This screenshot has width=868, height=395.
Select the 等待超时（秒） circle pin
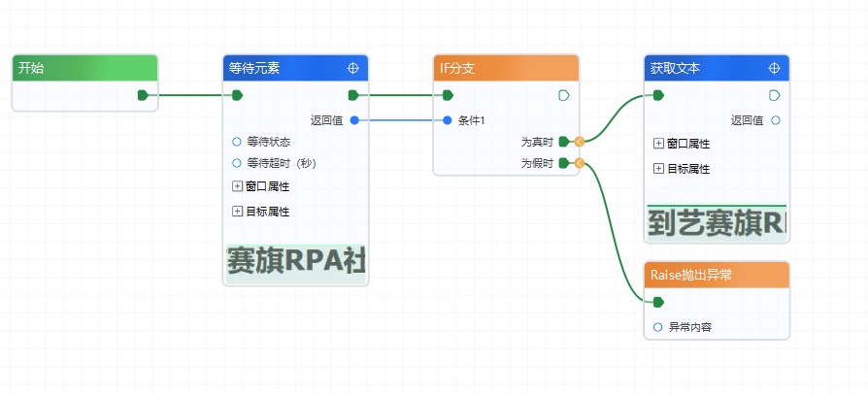click(x=237, y=163)
